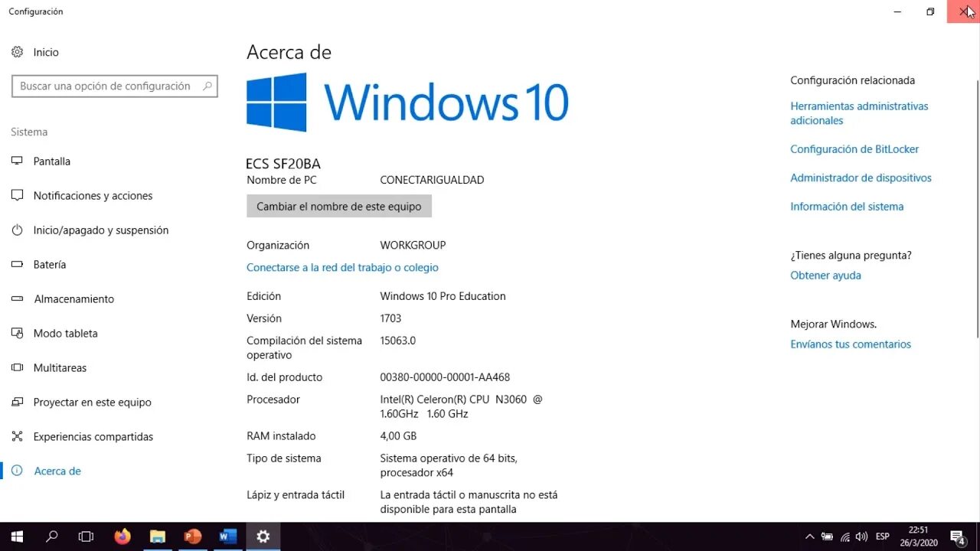Click the battery tray icon

pos(828,536)
